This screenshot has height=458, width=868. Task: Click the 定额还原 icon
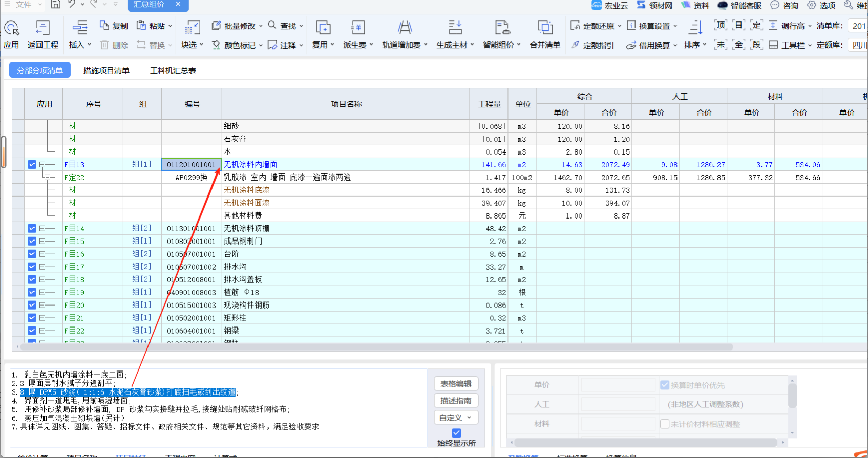click(575, 26)
